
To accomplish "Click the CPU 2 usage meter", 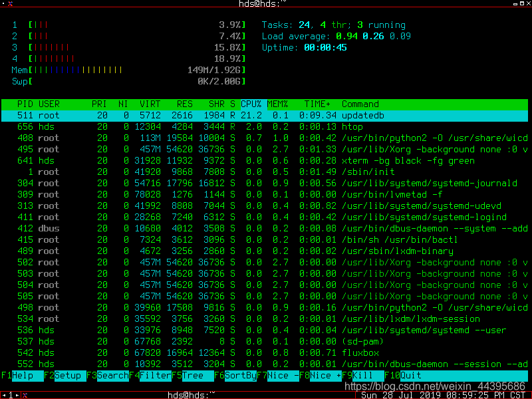I will point(129,36).
